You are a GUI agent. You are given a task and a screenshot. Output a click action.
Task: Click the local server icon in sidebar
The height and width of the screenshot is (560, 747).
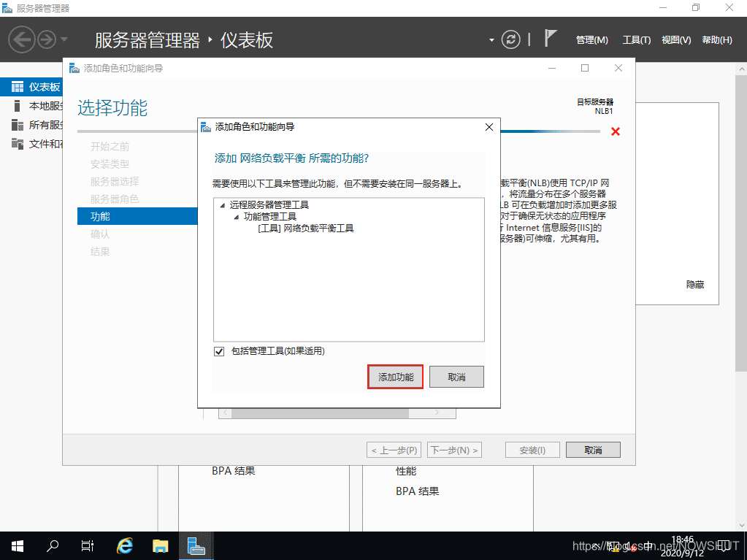[18, 106]
